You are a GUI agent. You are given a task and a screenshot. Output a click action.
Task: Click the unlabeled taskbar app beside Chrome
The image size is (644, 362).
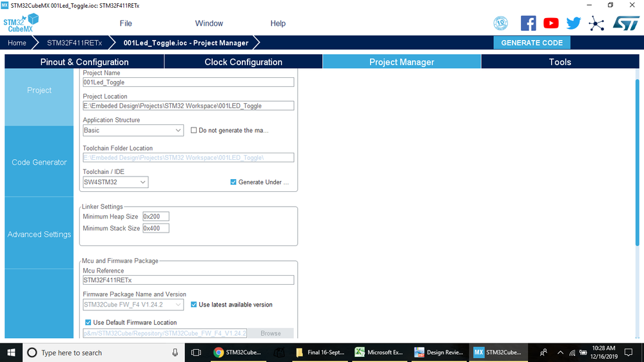[279, 352]
